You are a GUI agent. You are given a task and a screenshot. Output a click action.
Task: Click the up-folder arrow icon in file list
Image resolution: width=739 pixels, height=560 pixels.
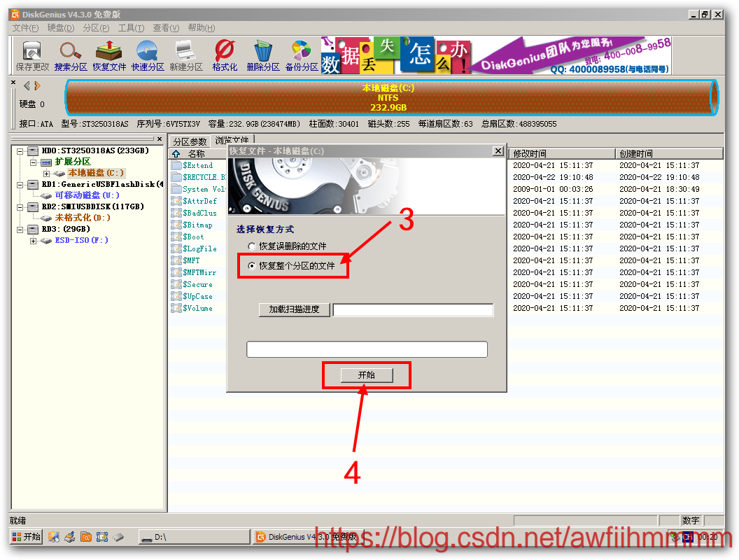point(176,154)
